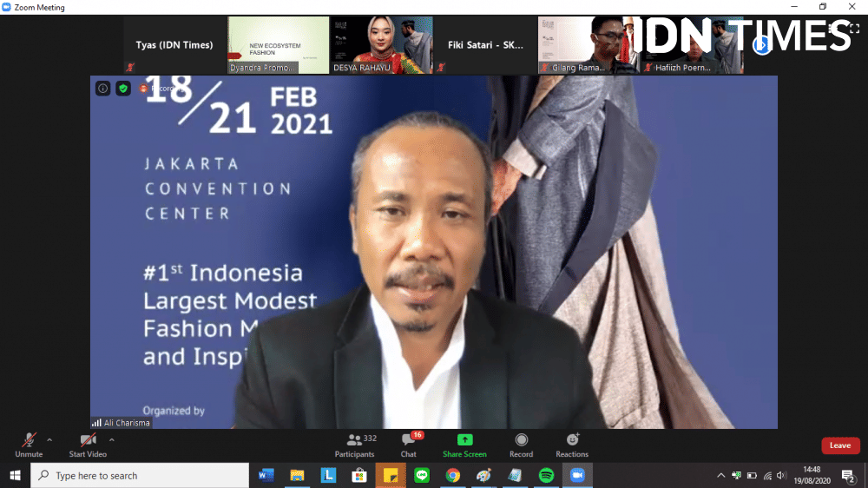Open video options arrow beside Start Video
This screenshot has height=488, width=868.
click(112, 439)
